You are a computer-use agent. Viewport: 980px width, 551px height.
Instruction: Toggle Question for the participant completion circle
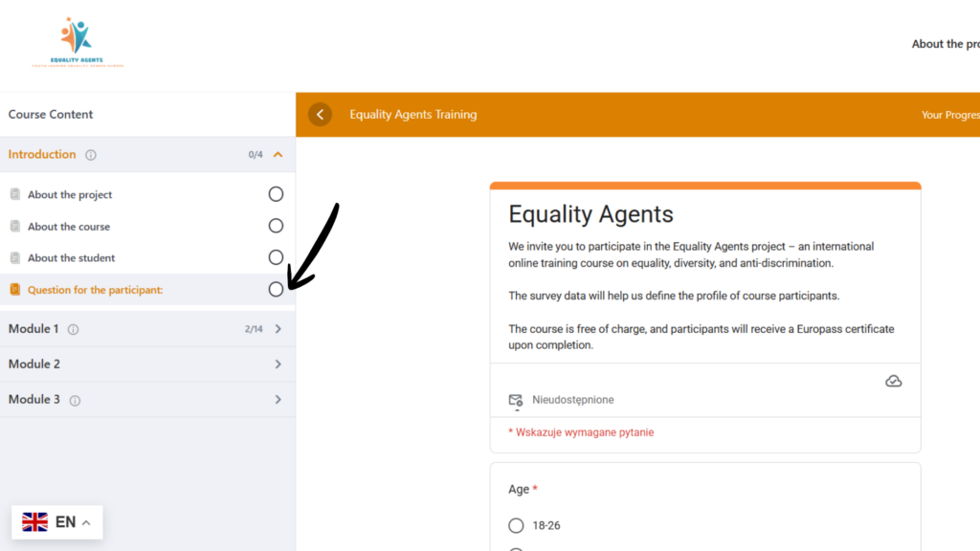click(x=276, y=289)
